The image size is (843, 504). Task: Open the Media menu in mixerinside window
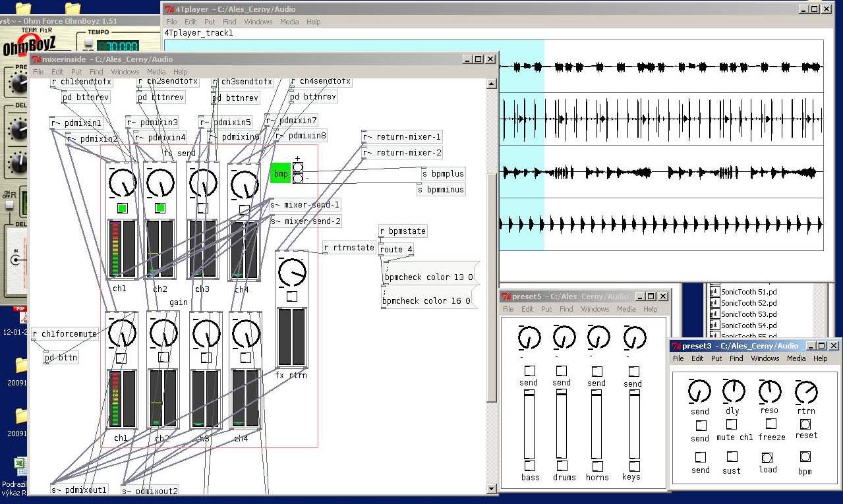[156, 72]
